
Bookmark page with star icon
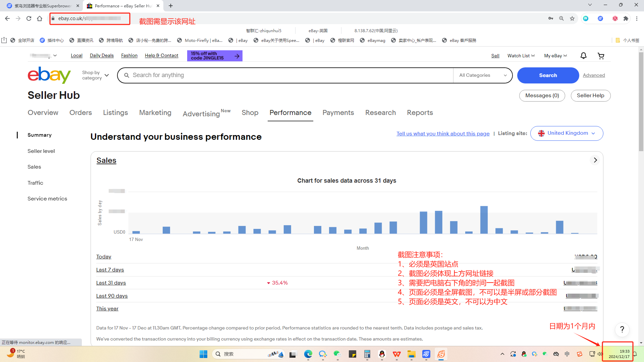click(572, 18)
